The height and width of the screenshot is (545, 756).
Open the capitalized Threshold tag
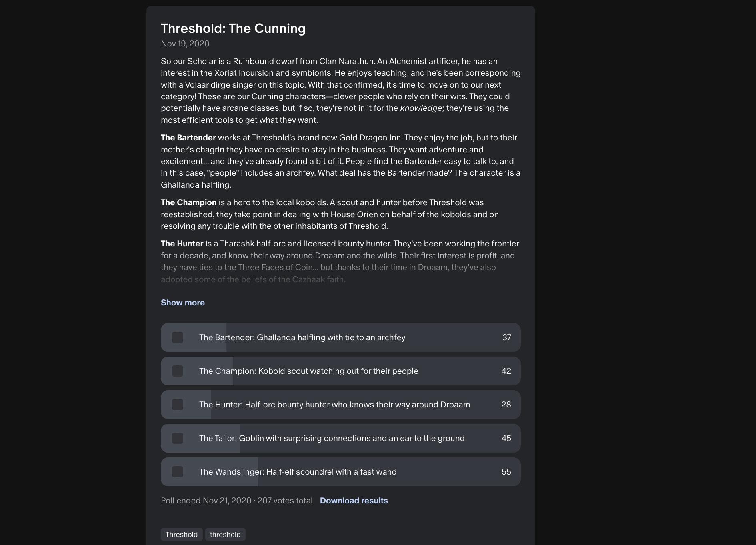tap(182, 535)
